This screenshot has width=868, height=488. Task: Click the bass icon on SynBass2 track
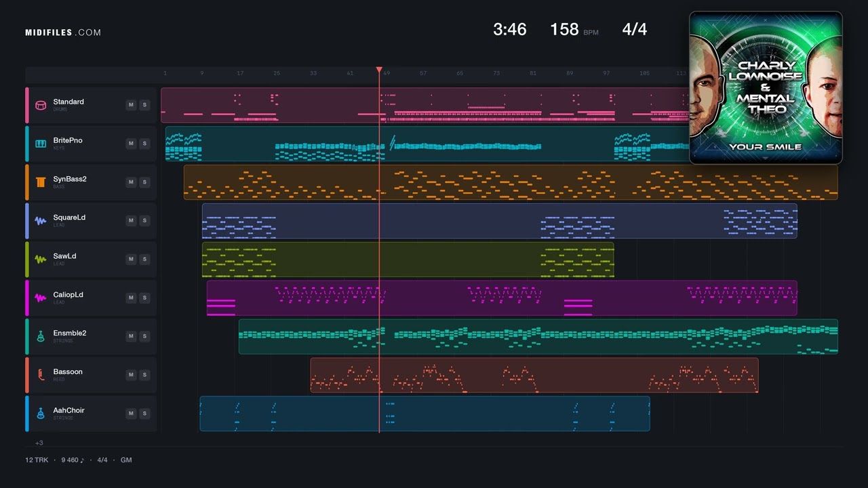point(41,182)
